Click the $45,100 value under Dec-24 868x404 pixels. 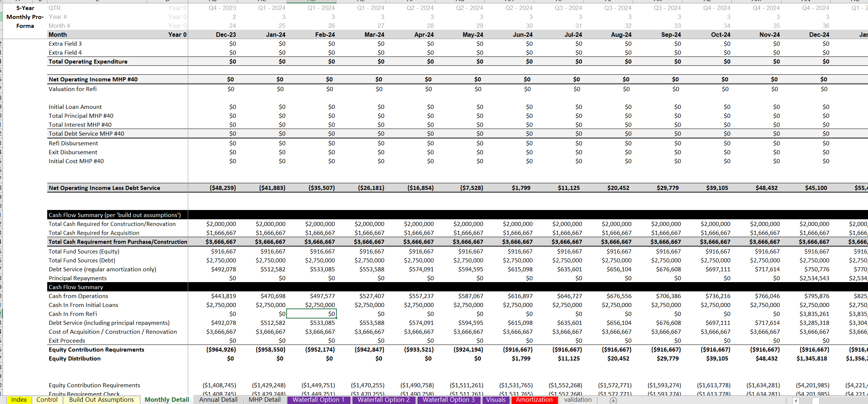pyautogui.click(x=816, y=188)
